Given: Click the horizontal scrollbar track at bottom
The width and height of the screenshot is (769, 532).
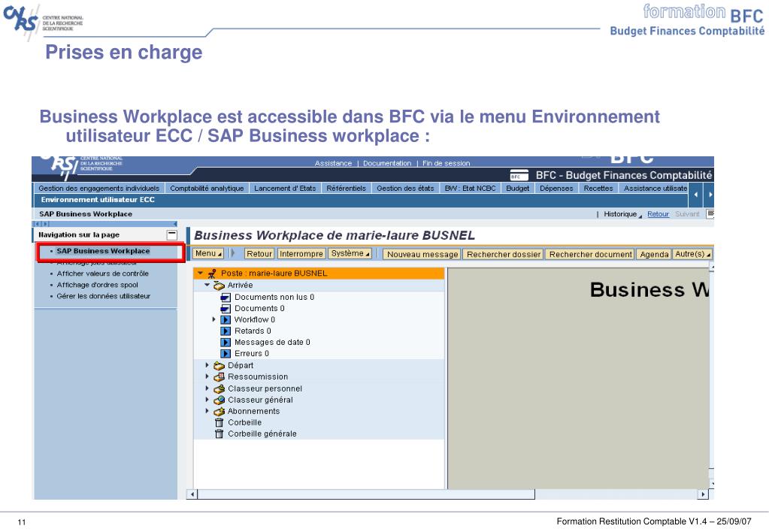Looking at the screenshot, I should point(365,494).
